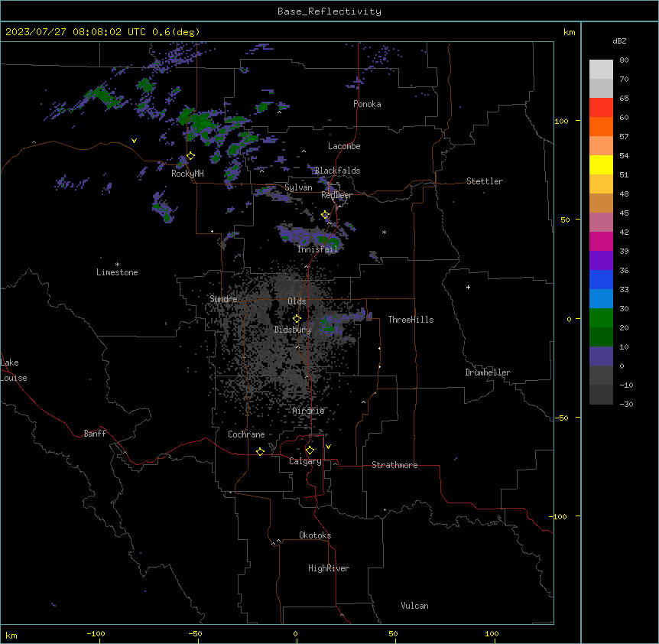The image size is (659, 644).
Task: Click the Stettler label
Action: pos(485,181)
